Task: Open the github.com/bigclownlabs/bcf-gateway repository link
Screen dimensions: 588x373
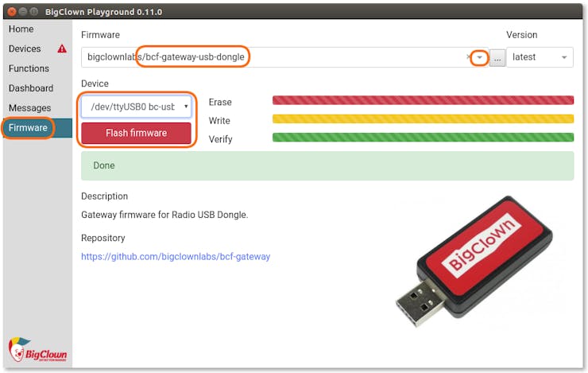Action: [176, 257]
